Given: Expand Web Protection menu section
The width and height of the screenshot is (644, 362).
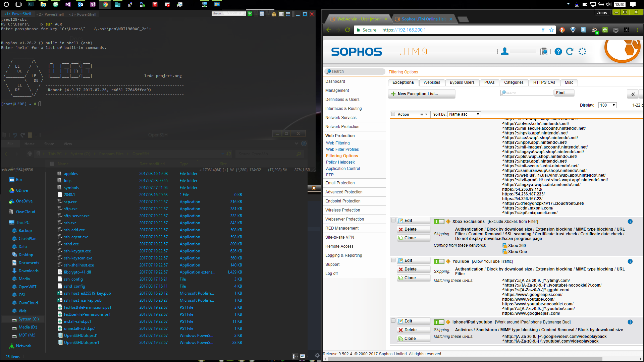Looking at the screenshot, I should click(340, 136).
